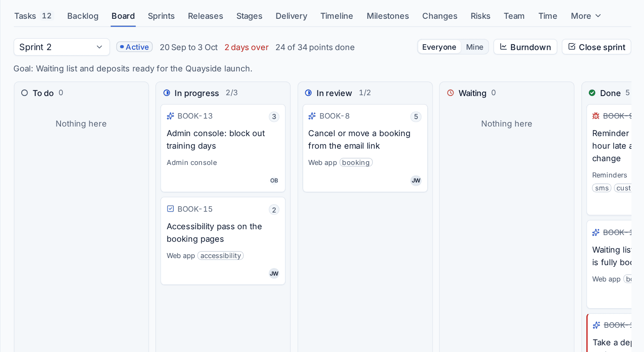
Task: Click the sms tag on the Reminder card
Action: coord(602,188)
